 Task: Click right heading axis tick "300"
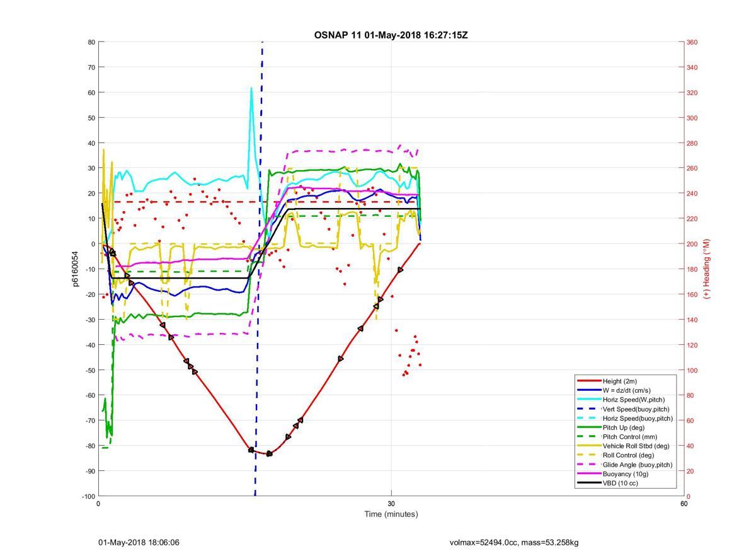[692, 118]
